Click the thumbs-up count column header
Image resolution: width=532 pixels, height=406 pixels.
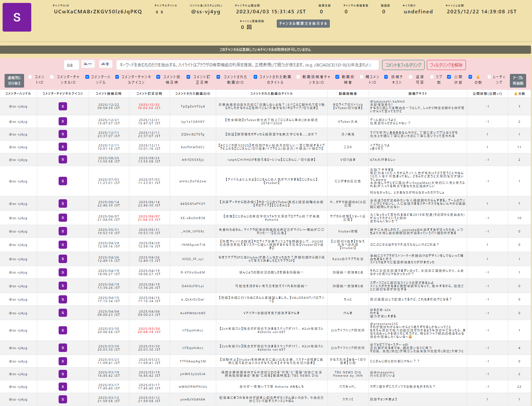519,94
